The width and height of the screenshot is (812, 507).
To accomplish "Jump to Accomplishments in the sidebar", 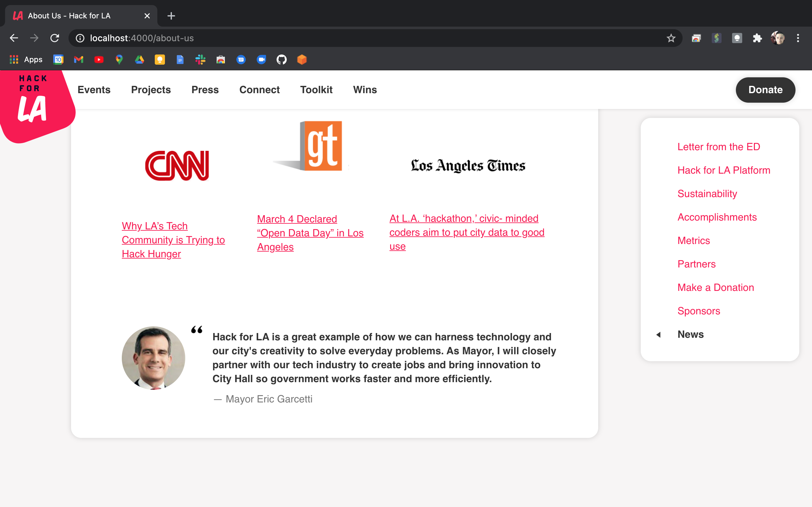I will (717, 217).
